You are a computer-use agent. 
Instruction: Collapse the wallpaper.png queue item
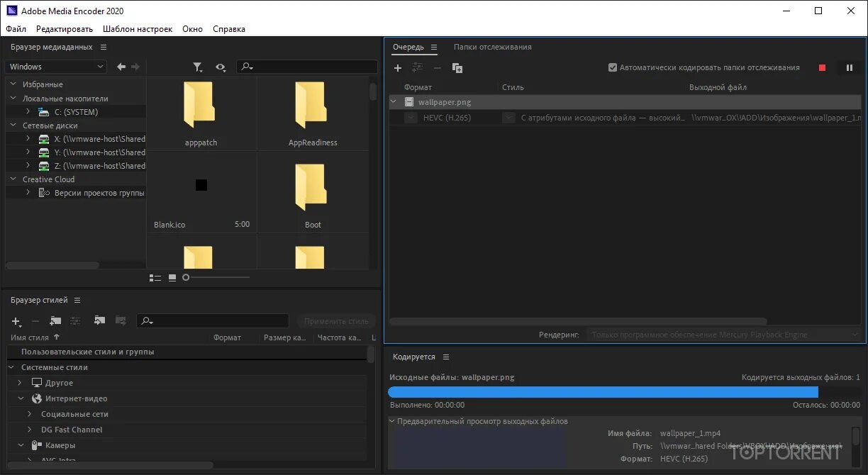pyautogui.click(x=394, y=102)
